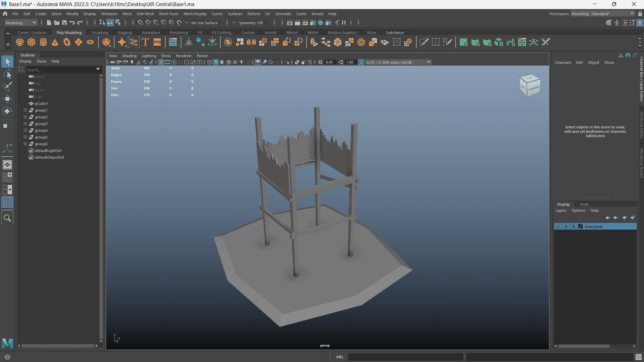Expand group1 in the Outliner
The width and height of the screenshot is (644, 362).
tap(25, 110)
